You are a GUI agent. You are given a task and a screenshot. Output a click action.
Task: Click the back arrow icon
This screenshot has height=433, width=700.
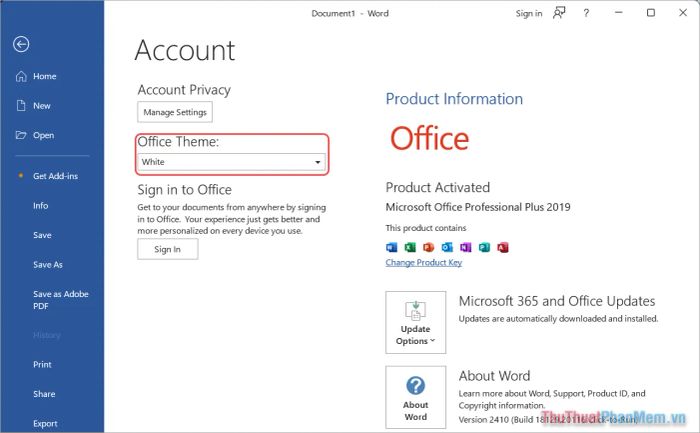(21, 44)
